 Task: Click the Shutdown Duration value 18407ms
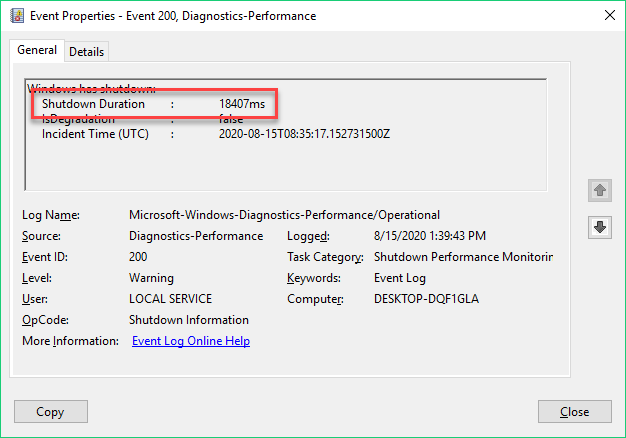coord(242,104)
